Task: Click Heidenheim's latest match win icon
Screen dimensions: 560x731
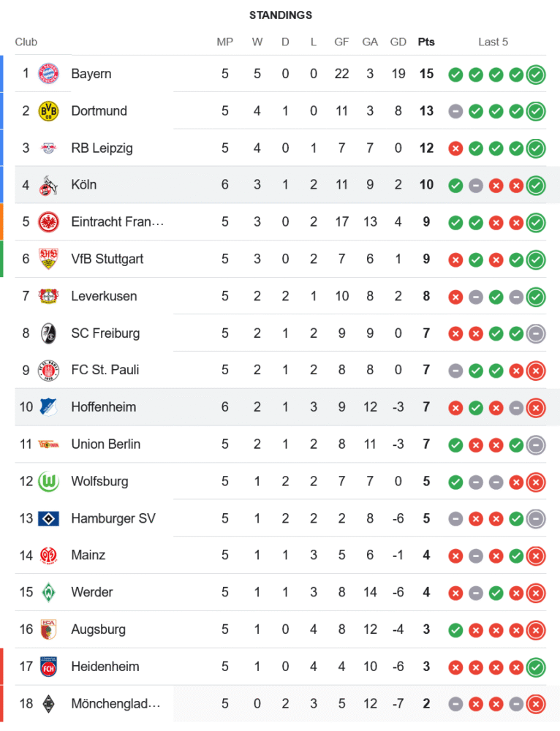Action: point(536,667)
